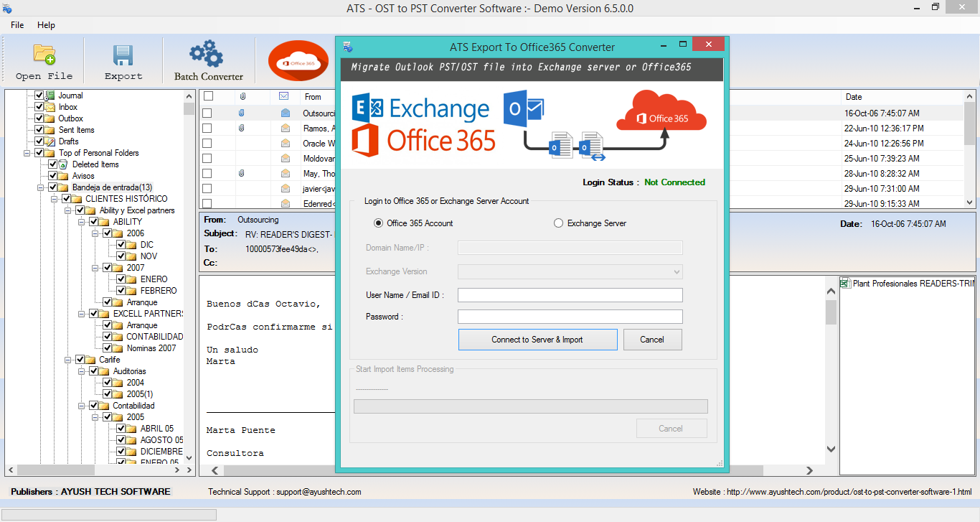Select the Office 365 Account radio button
Viewport: 980px width, 522px height.
pos(379,223)
